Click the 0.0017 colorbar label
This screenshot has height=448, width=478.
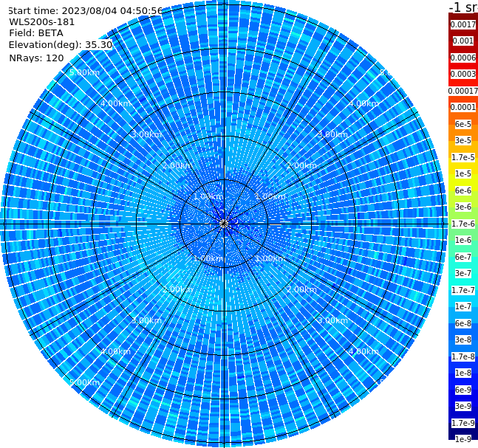(x=463, y=24)
